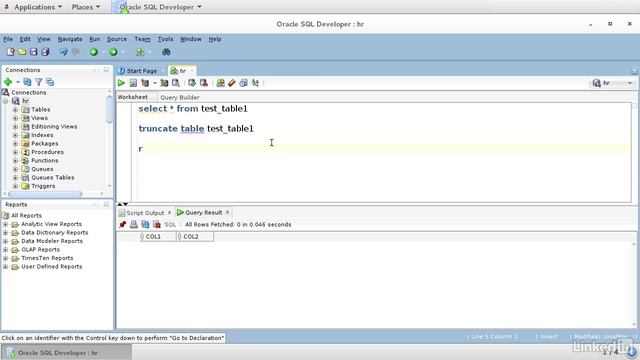
Task: Click the Filter funnel icon in Connections
Action: [x=38, y=82]
